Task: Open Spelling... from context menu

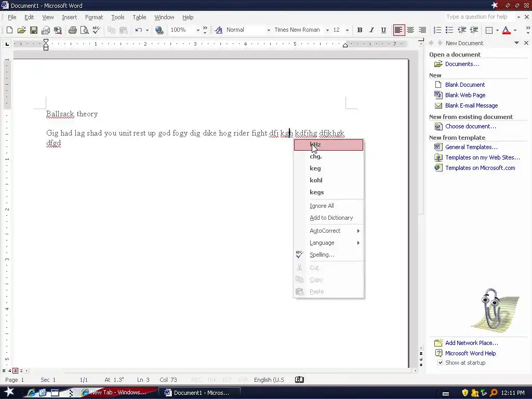Action: pos(328,255)
